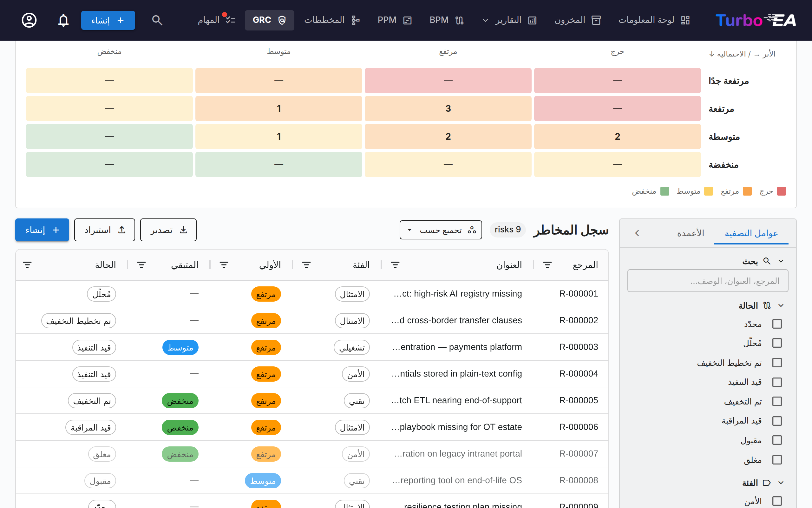This screenshot has height=508, width=812.
Task: Select the GRC module
Action: 269,20
